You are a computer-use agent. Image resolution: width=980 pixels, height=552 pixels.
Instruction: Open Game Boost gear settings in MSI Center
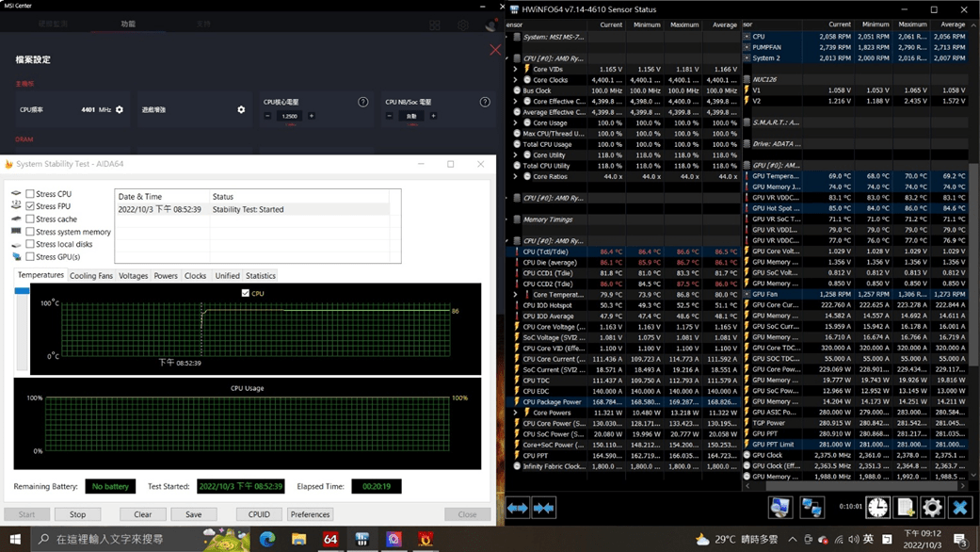pos(241,109)
